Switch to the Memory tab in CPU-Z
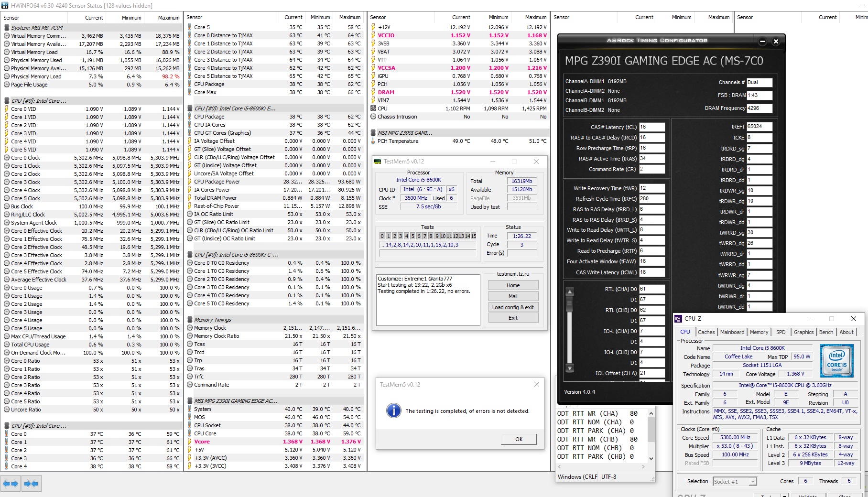The width and height of the screenshot is (868, 497). pos(759,332)
